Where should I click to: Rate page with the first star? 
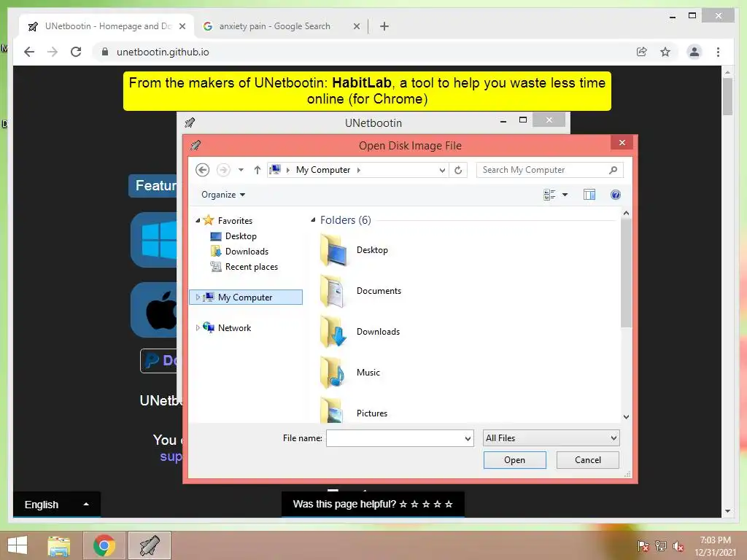(x=403, y=505)
